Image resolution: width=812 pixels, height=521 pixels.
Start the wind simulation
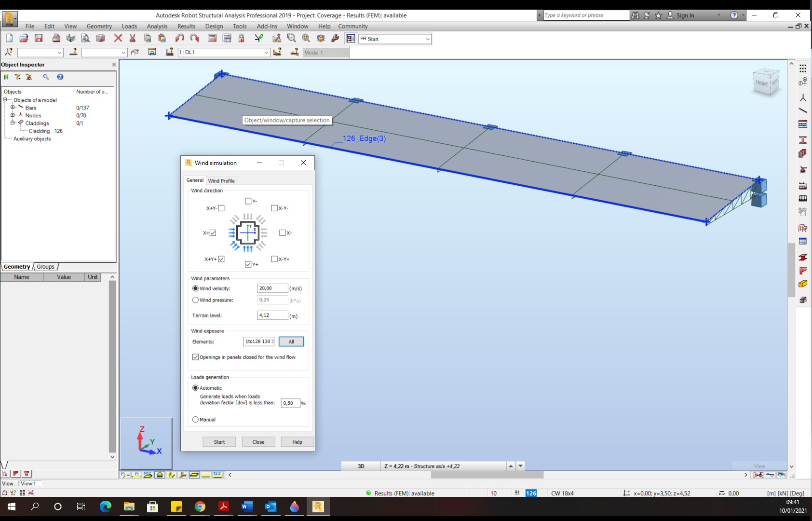pyautogui.click(x=219, y=441)
